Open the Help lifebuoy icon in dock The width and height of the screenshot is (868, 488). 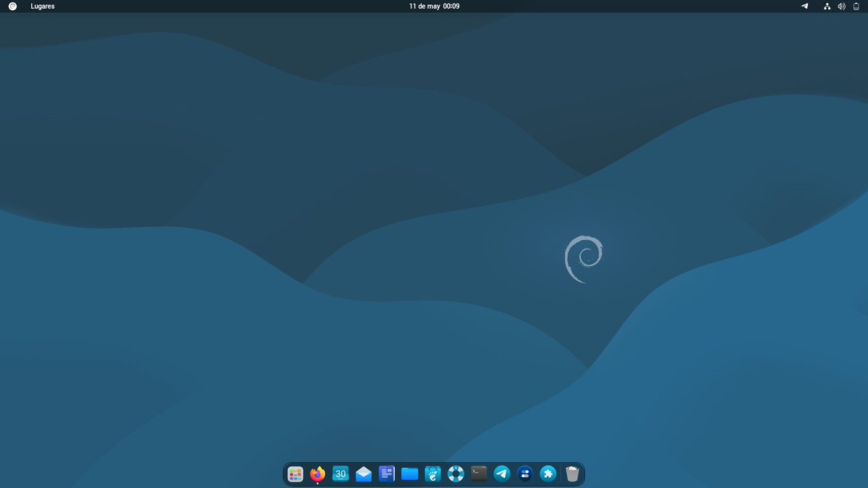coord(456,474)
